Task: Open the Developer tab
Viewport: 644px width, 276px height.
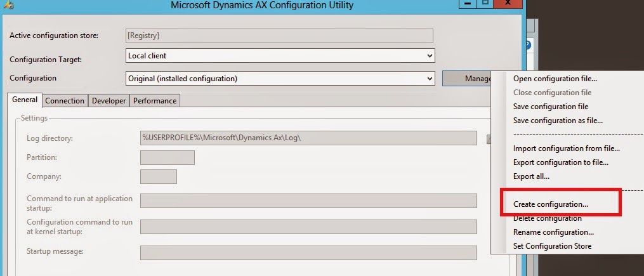Action: point(108,101)
